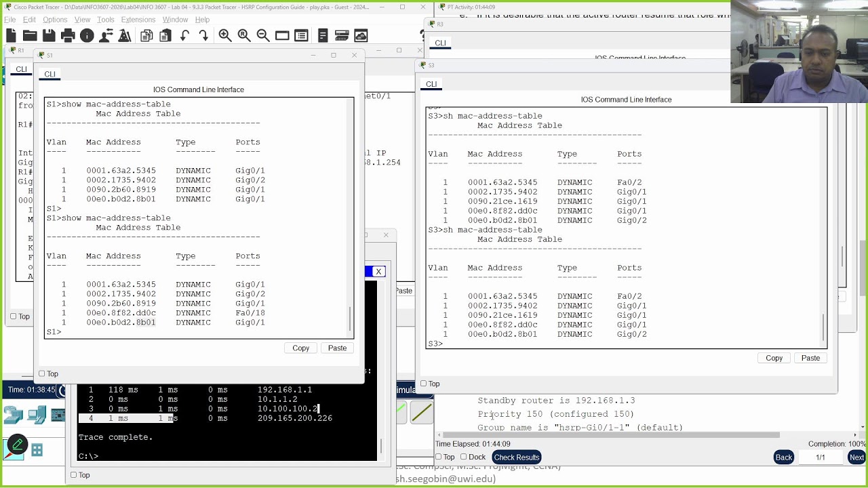Open the Window menu
868x488 pixels.
[175, 20]
